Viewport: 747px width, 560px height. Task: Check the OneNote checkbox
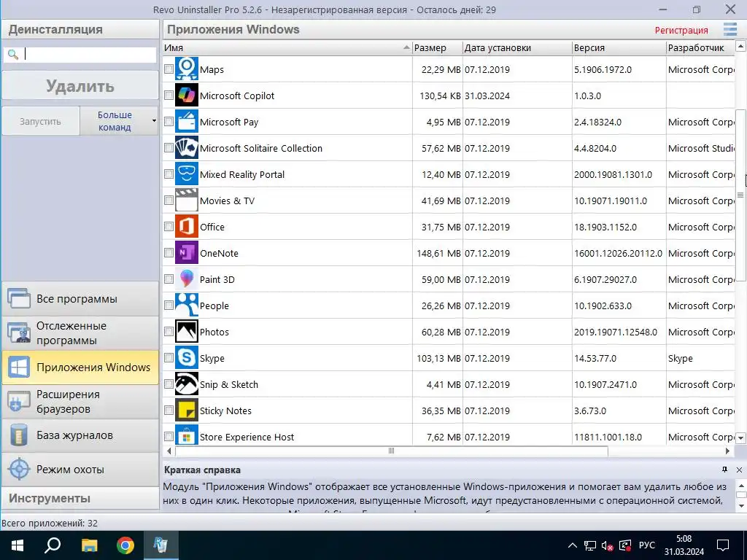point(169,253)
